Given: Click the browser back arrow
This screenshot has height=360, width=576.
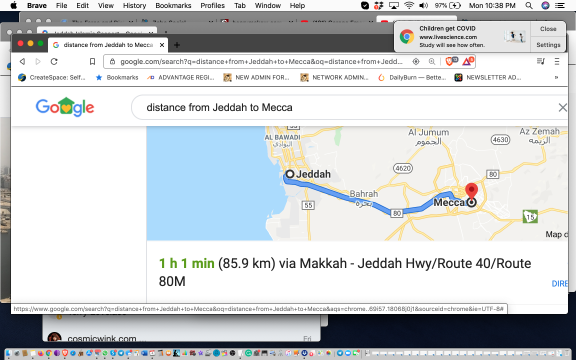Looking at the screenshot, I should [22, 61].
